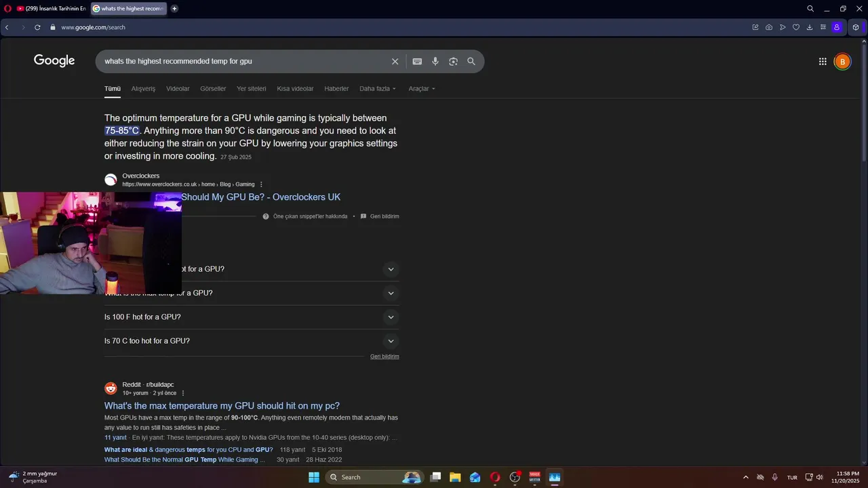Open the Opera main menu logo

[7, 9]
